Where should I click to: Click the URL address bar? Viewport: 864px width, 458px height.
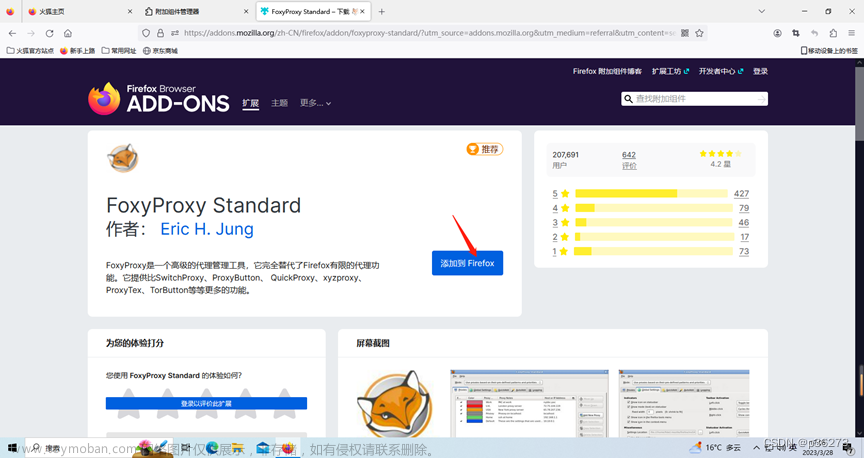tap(429, 33)
